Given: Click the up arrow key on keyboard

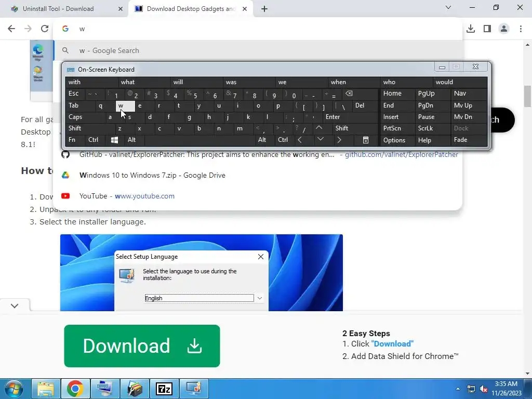Looking at the screenshot, I should tap(319, 128).
